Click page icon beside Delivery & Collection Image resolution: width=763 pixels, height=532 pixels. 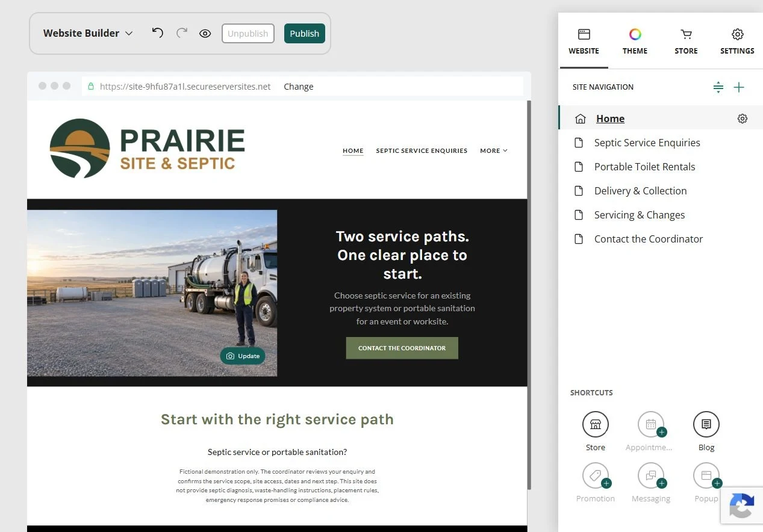579,191
